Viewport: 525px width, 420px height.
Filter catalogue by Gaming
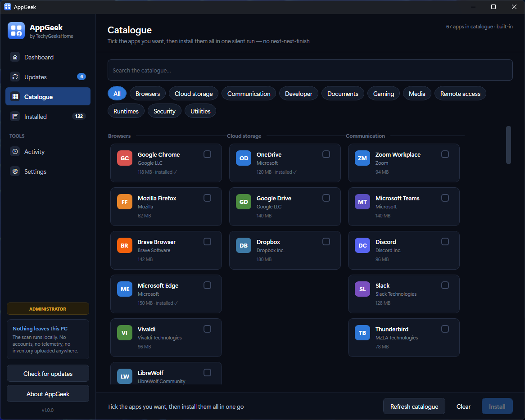click(x=383, y=94)
